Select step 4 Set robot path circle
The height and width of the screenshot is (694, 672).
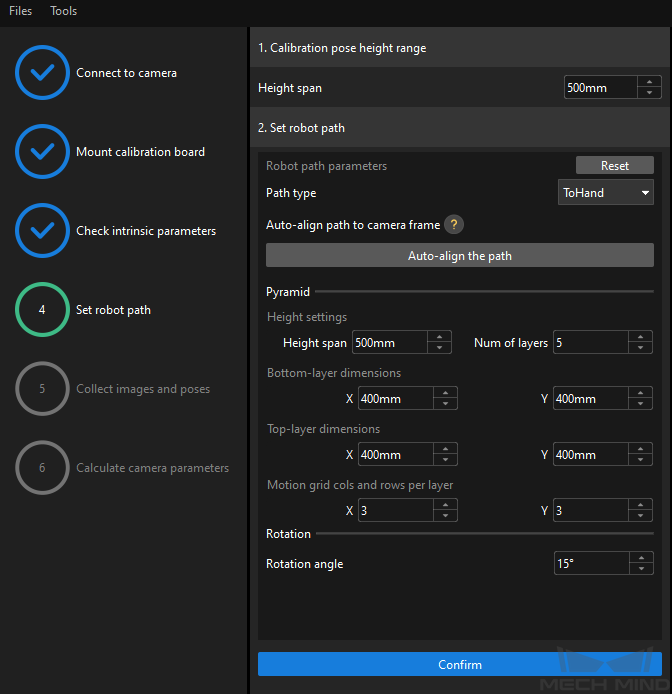pos(42,310)
